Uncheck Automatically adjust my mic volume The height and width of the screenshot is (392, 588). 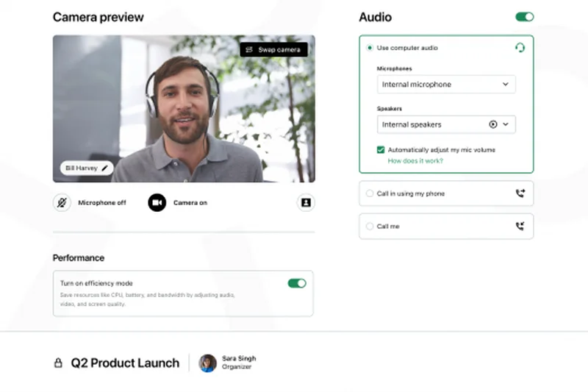(x=381, y=149)
